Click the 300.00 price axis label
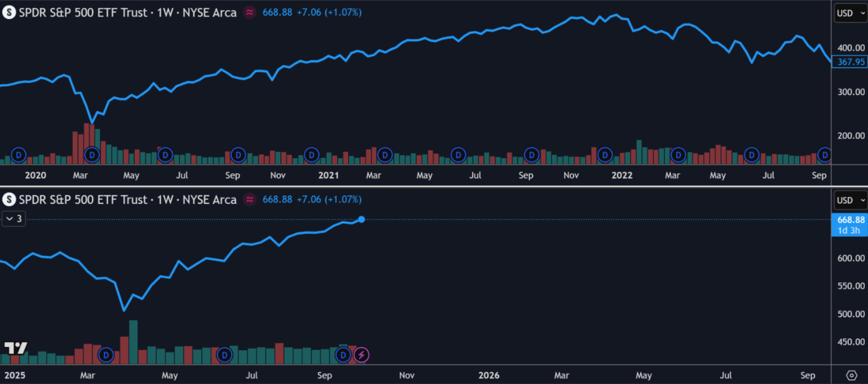Image resolution: width=868 pixels, height=384 pixels. tap(851, 92)
